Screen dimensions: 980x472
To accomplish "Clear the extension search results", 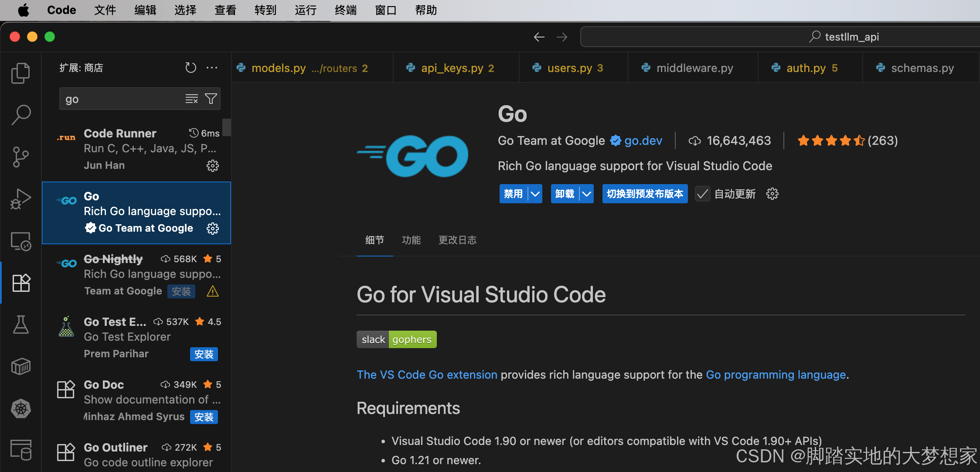I will tap(191, 99).
